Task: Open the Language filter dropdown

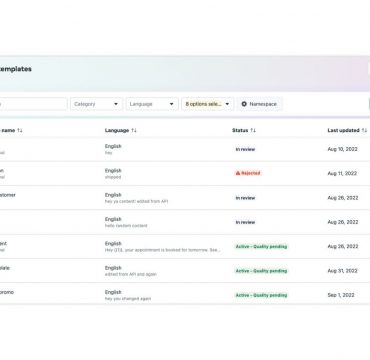Action: pyautogui.click(x=152, y=104)
